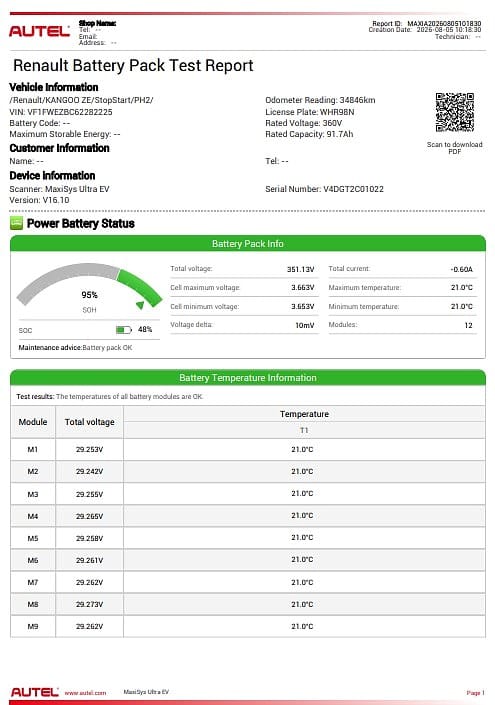Select the Battery Pack Info header bar
The image size is (495, 705).
click(x=248, y=243)
